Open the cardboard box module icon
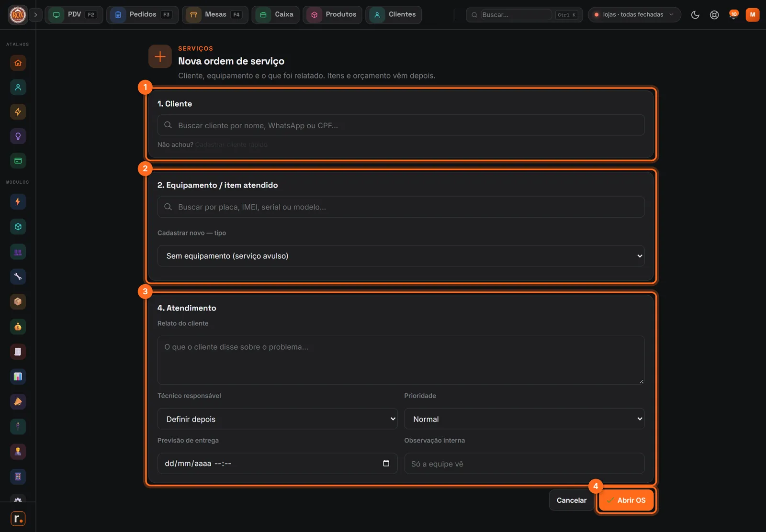This screenshot has width=766, height=532. pyautogui.click(x=18, y=301)
